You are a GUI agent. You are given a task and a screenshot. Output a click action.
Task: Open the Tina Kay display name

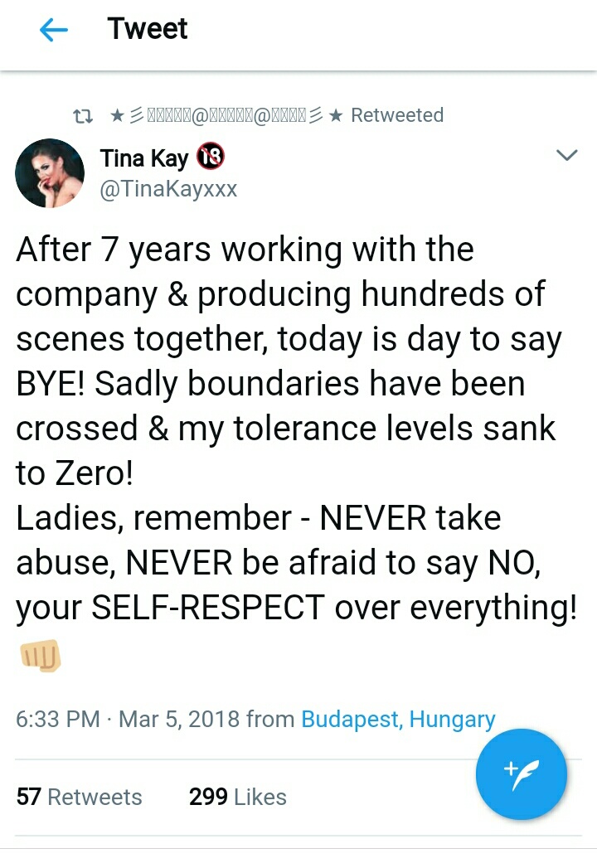144,158
